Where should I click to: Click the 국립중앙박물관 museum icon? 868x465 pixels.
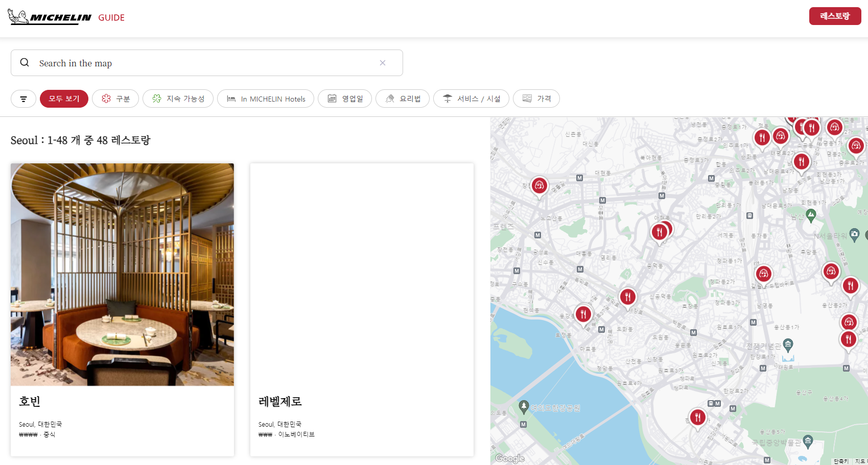(x=808, y=440)
